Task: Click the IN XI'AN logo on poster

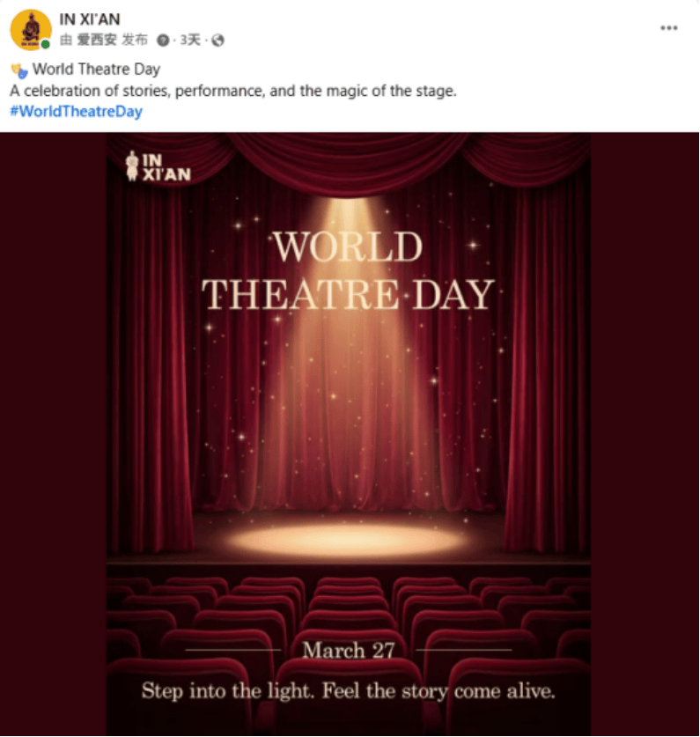Action: [x=158, y=166]
